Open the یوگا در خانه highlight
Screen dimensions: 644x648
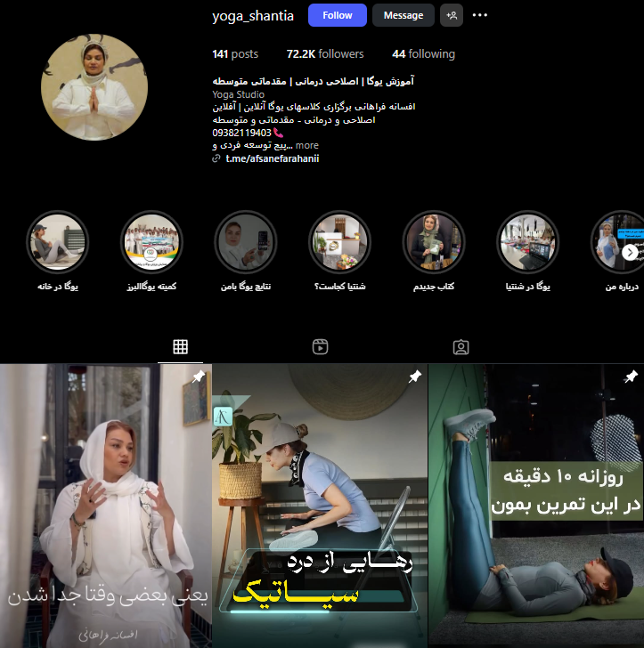(x=58, y=242)
